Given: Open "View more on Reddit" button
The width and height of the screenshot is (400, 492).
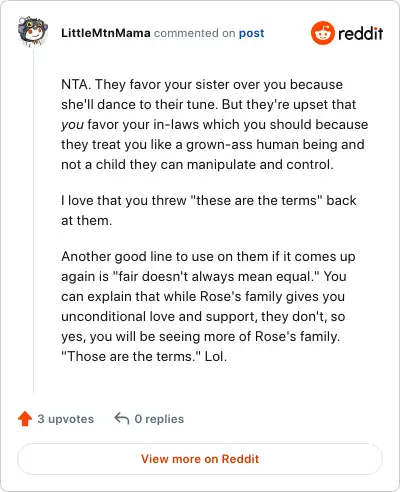Looking at the screenshot, I should pos(200,459).
